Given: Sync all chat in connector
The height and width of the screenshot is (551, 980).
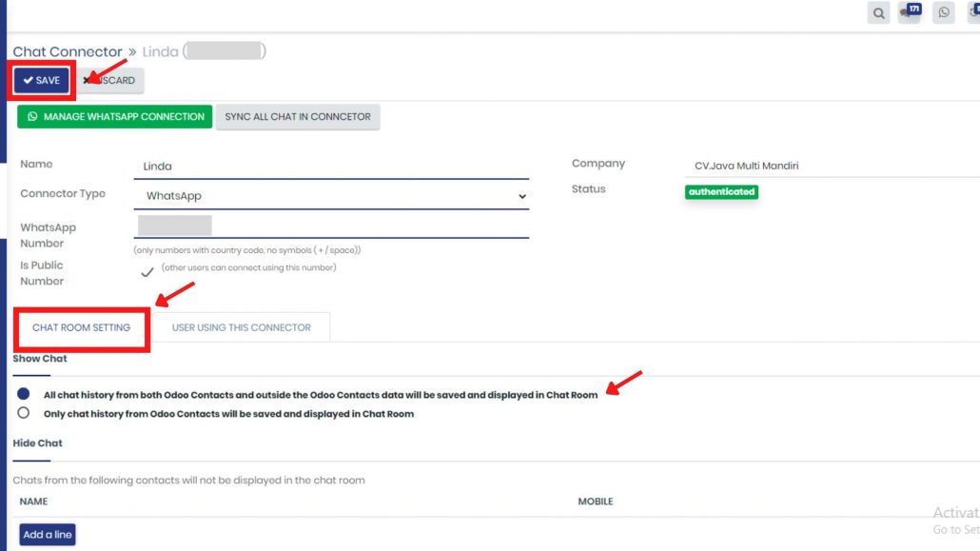Looking at the screenshot, I should [298, 116].
